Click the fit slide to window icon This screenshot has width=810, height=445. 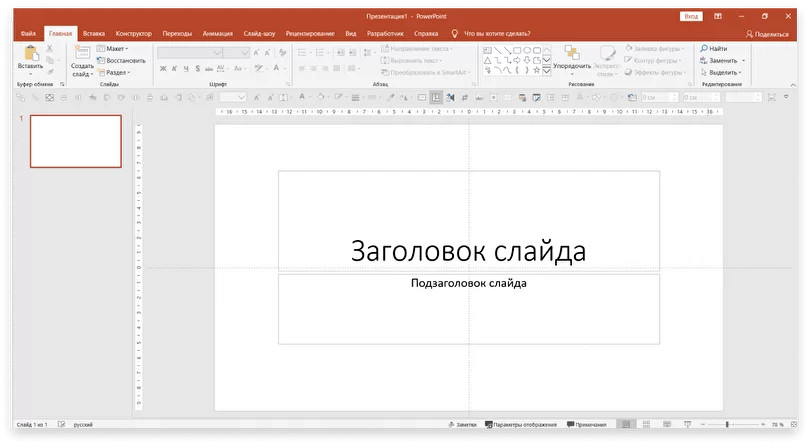click(x=795, y=425)
